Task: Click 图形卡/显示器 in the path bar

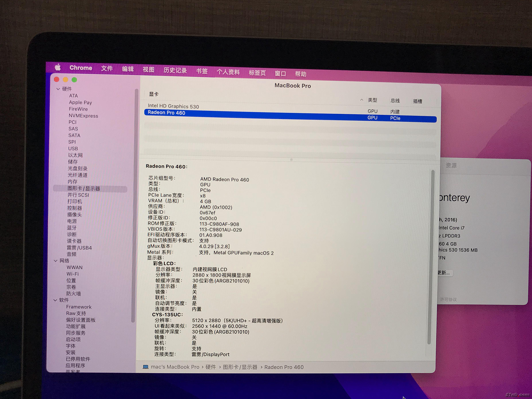Action: (x=240, y=367)
